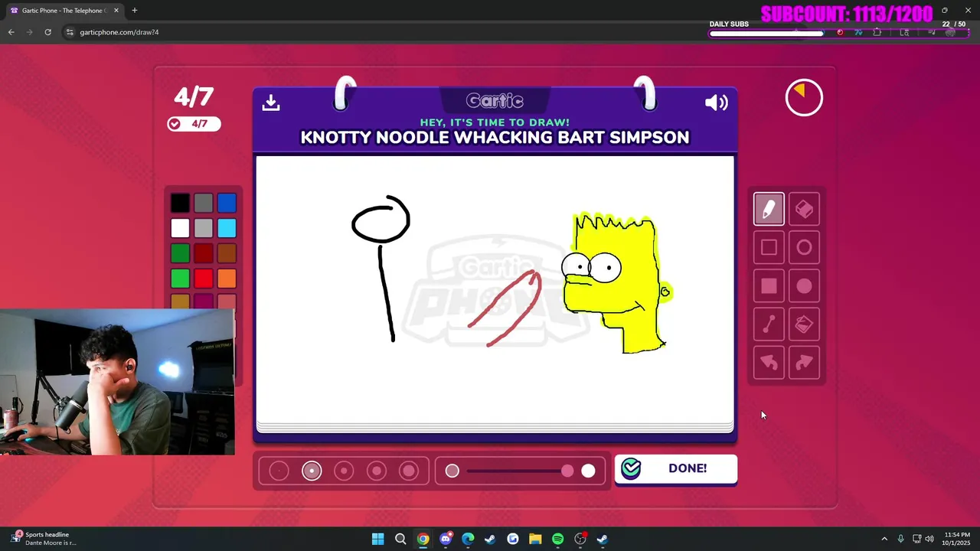Click the round countdown timer

[x=804, y=98]
